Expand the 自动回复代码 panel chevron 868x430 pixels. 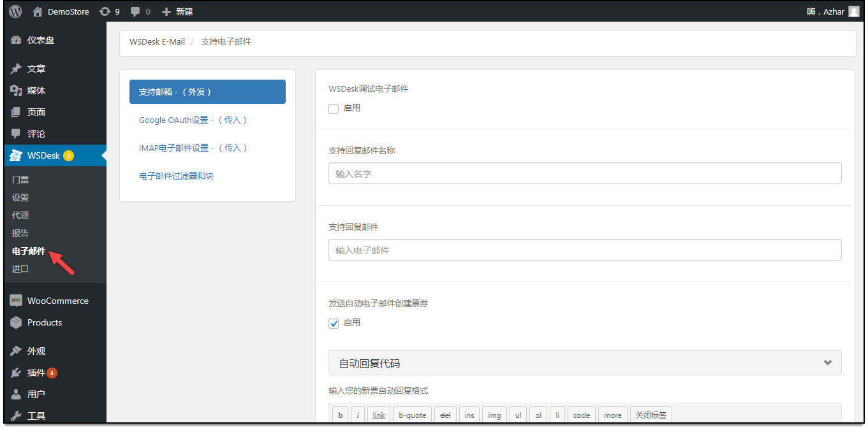tap(828, 363)
